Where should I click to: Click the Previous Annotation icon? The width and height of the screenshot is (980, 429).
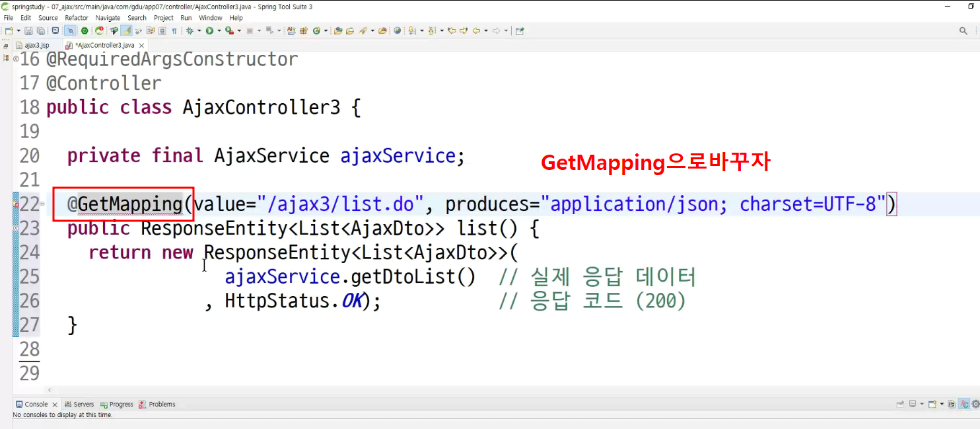[431, 30]
